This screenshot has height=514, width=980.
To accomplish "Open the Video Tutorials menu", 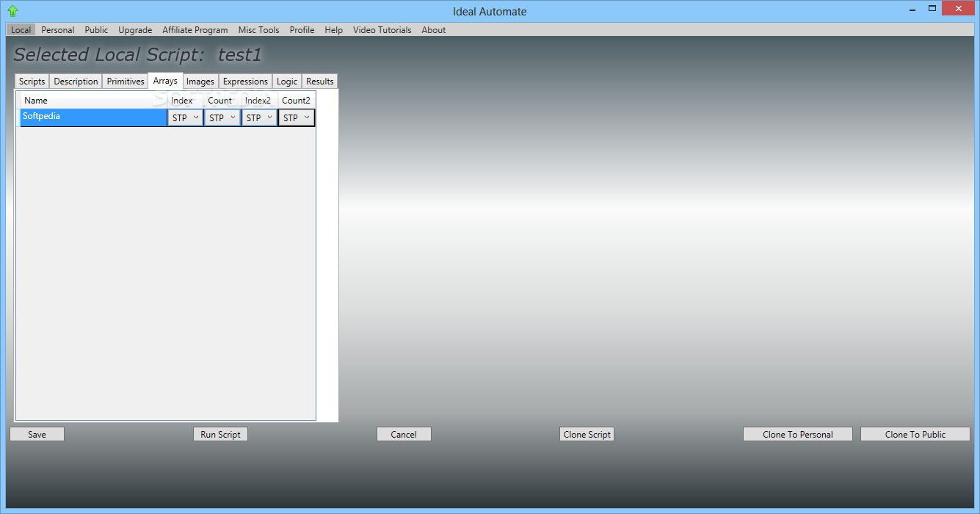I will (382, 30).
